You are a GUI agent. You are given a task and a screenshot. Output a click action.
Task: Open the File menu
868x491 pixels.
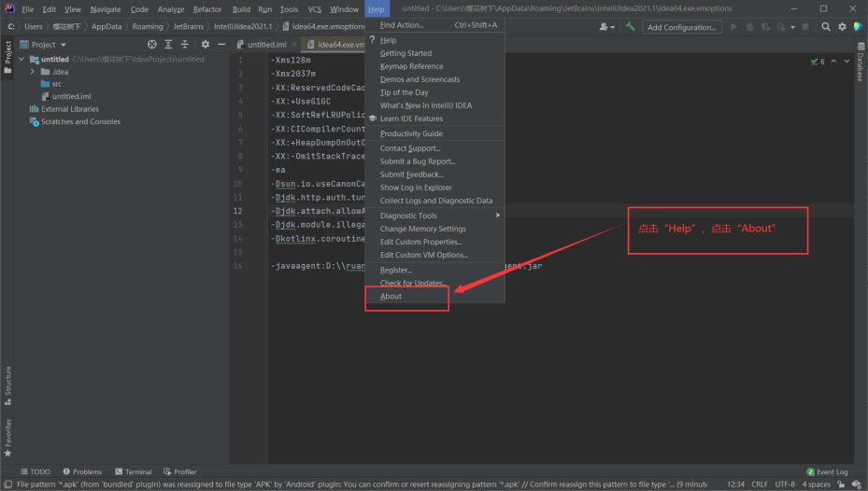tap(28, 8)
